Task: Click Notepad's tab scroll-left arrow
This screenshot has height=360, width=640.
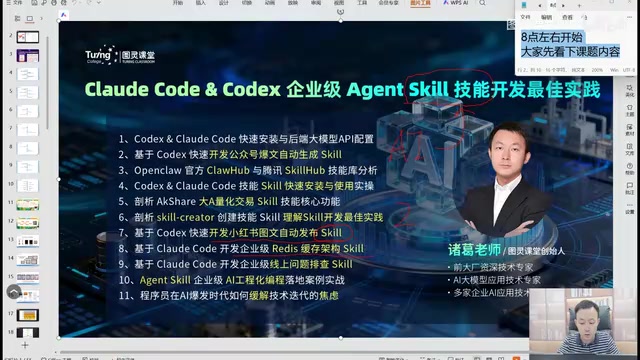Action: 540,5
